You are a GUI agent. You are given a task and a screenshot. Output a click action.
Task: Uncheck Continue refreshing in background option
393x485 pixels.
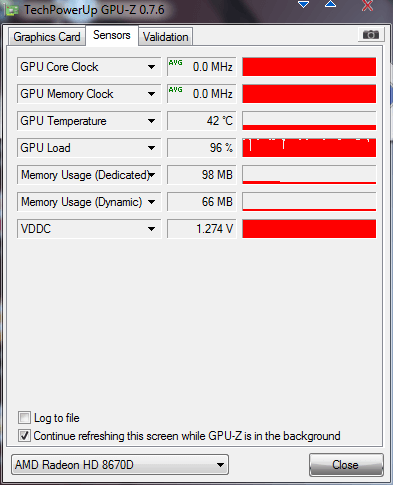coord(24,436)
